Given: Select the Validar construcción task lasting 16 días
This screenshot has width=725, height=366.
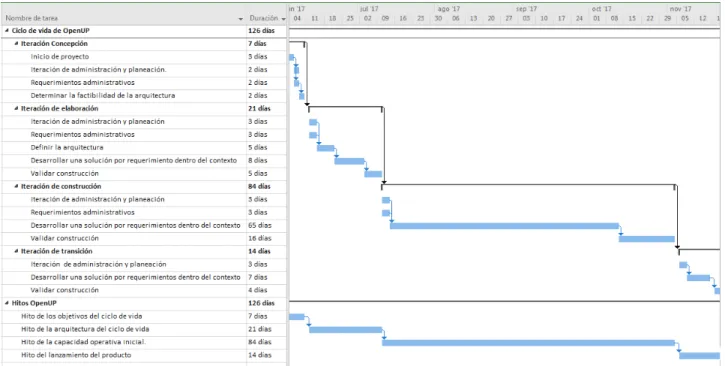Looking at the screenshot, I should [x=65, y=238].
